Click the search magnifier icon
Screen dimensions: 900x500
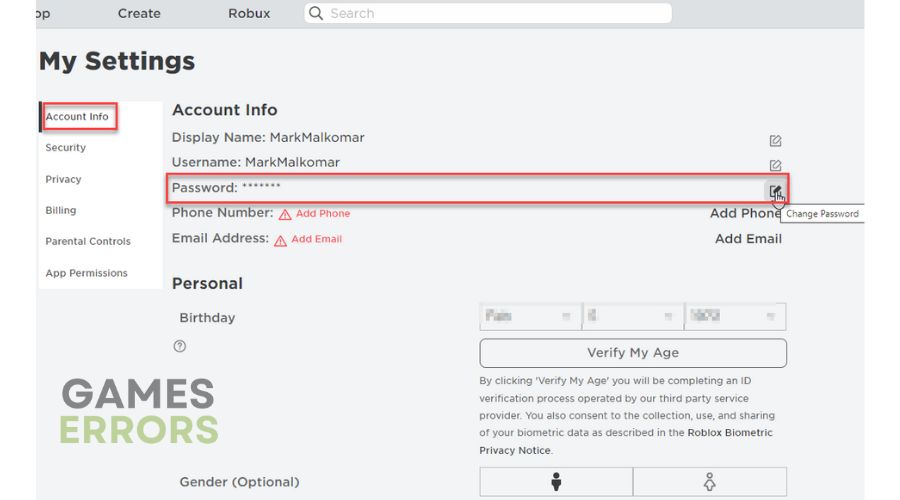pyautogui.click(x=316, y=13)
